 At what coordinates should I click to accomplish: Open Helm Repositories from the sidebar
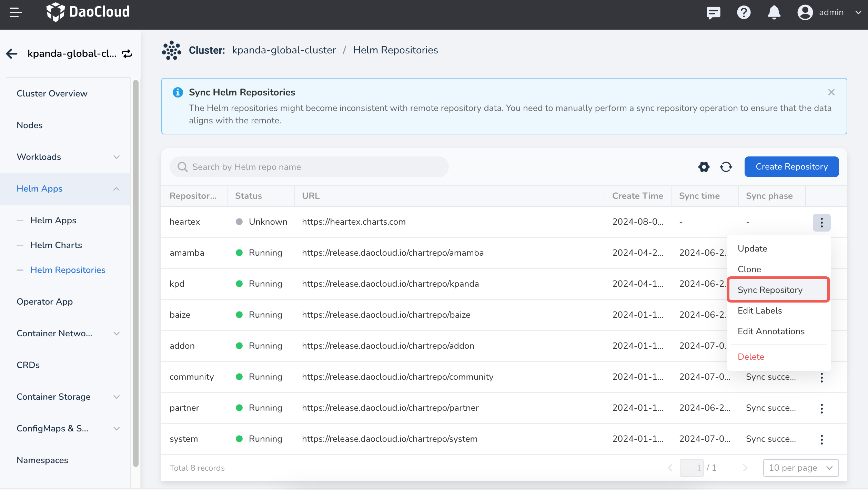(x=68, y=270)
